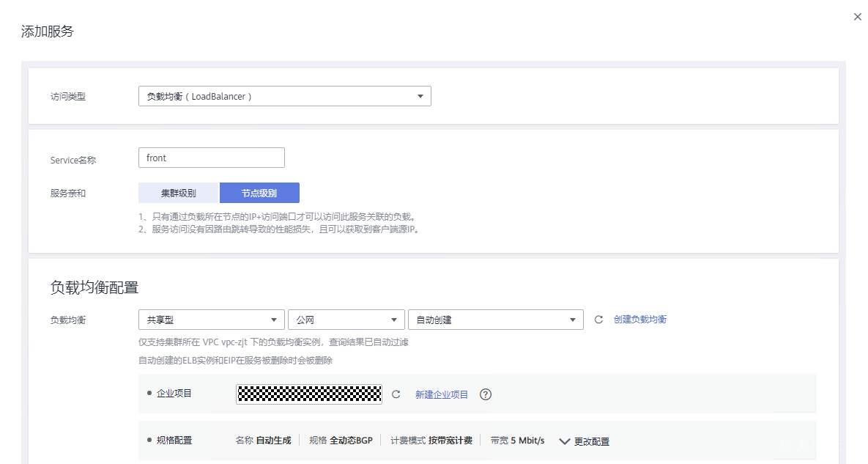Open the 公网 network type dropdown

point(346,320)
